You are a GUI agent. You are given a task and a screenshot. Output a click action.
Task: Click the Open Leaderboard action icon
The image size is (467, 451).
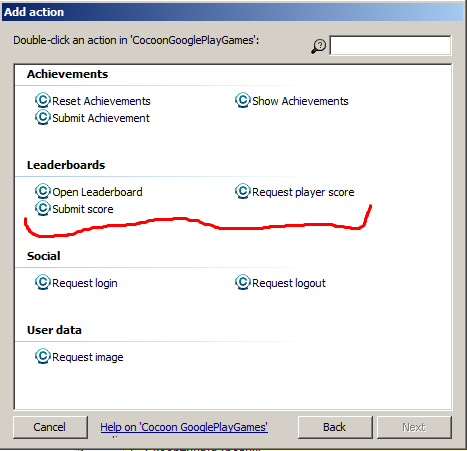[43, 191]
